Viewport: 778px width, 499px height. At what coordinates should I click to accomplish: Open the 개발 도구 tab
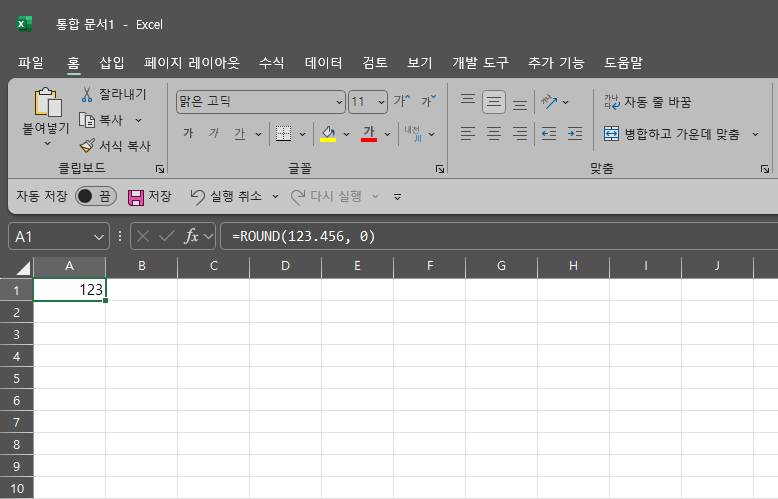pyautogui.click(x=480, y=63)
